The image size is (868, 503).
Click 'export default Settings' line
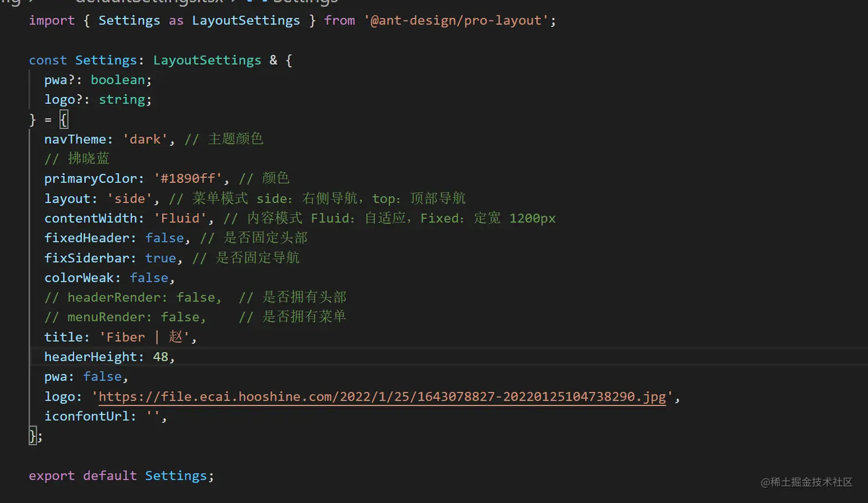(121, 476)
